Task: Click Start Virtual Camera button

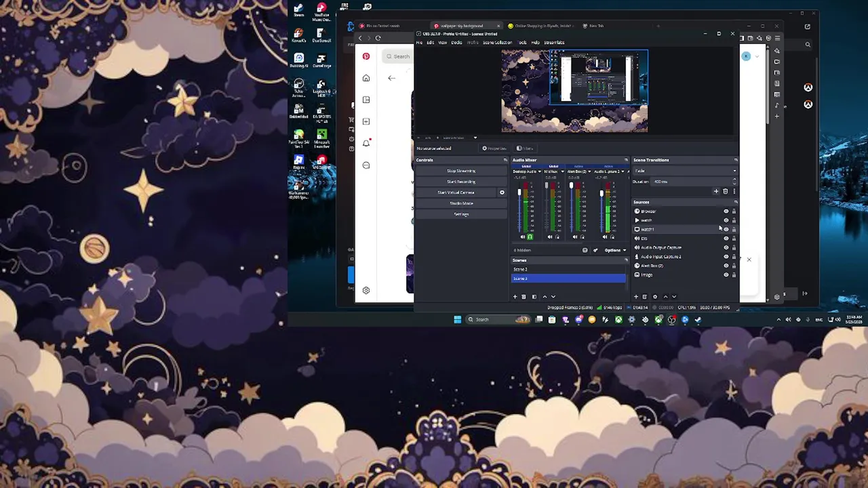Action: [456, 192]
